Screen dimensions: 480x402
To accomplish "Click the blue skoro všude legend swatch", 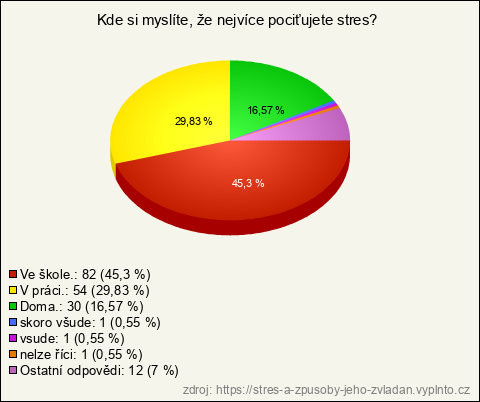I will pos(13,322).
